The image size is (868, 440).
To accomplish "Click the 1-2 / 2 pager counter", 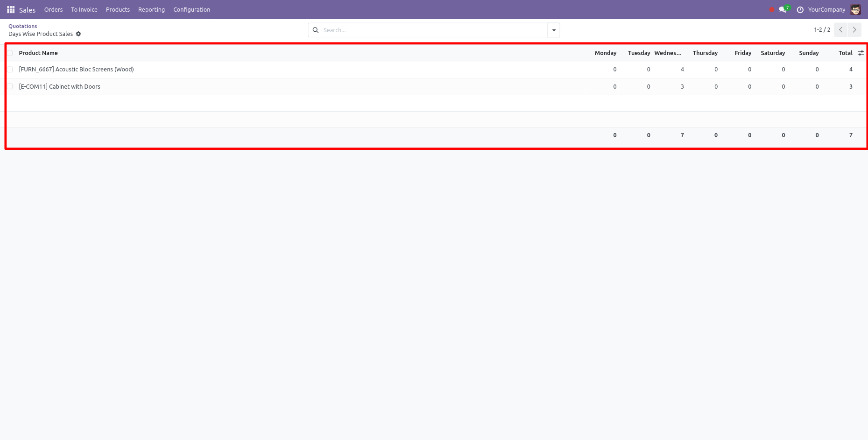I will click(x=822, y=30).
